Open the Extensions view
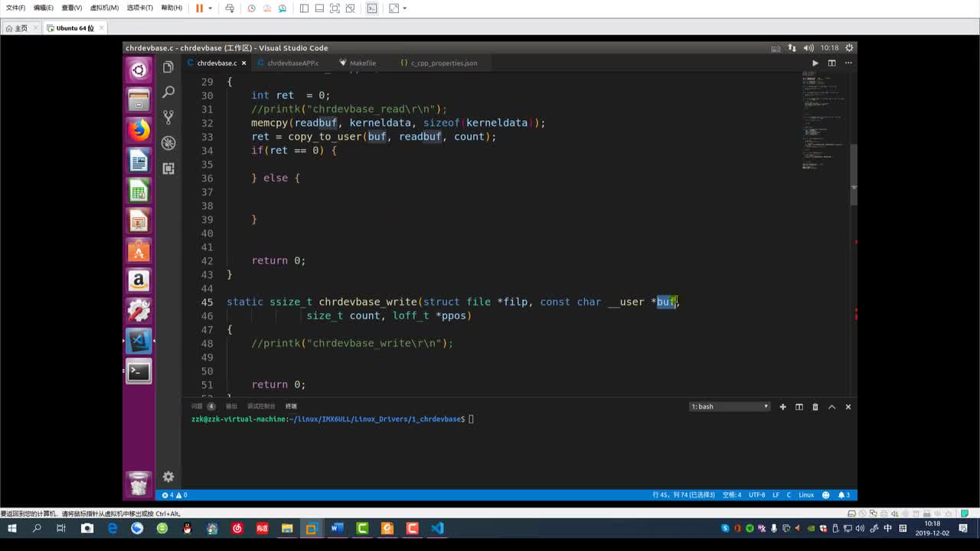Image resolution: width=980 pixels, height=551 pixels. coord(168,168)
